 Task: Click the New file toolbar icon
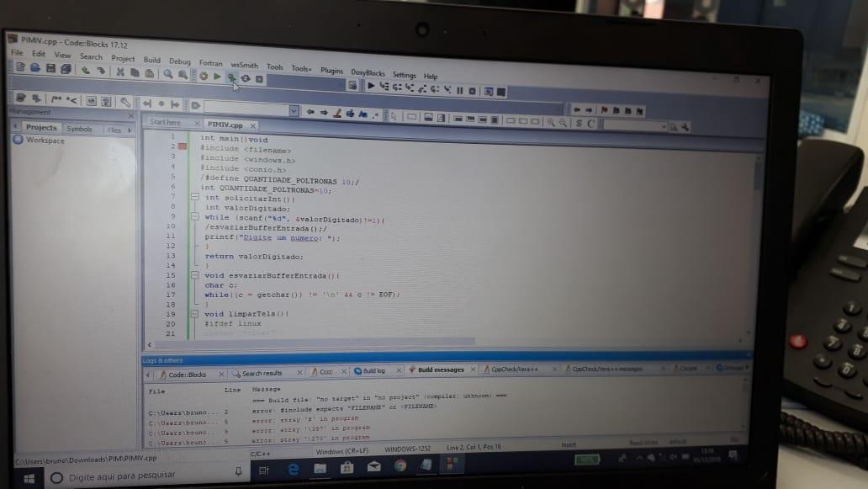pos(20,67)
